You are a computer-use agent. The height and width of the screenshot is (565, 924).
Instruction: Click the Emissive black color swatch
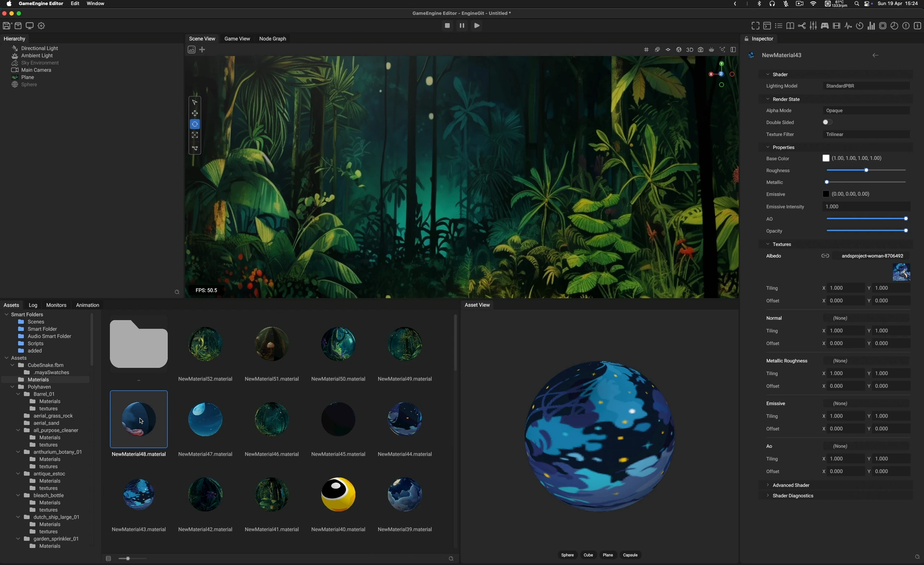826,194
